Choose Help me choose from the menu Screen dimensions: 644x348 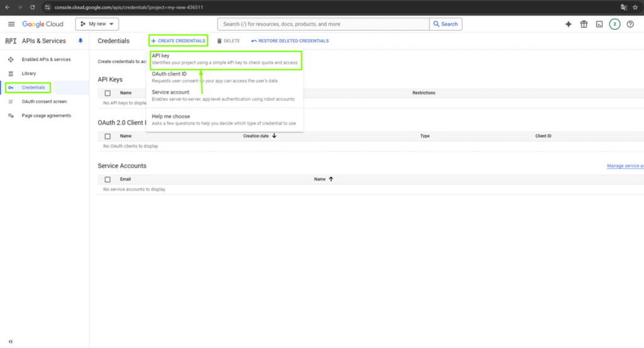(225, 120)
